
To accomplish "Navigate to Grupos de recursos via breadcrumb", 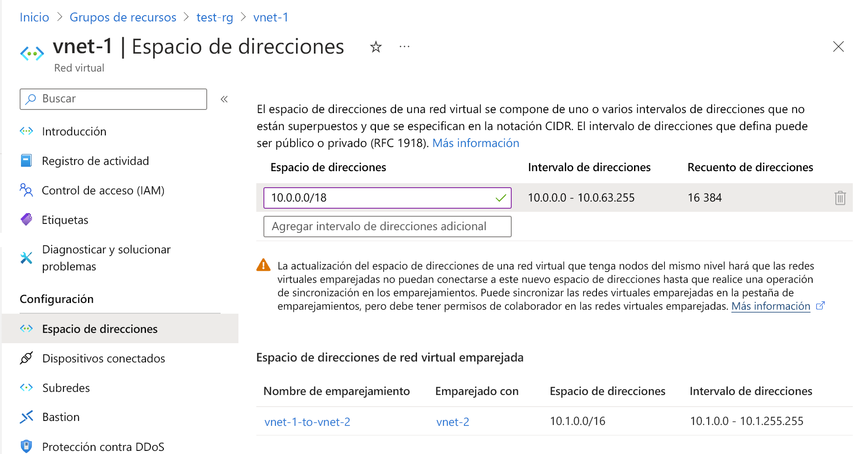I will tap(123, 17).
